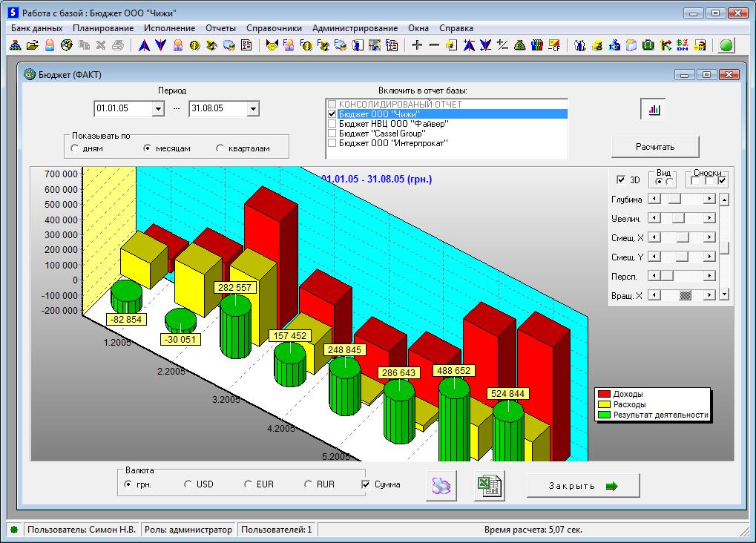Click left arrow of Увелич. scrollbar

click(654, 218)
